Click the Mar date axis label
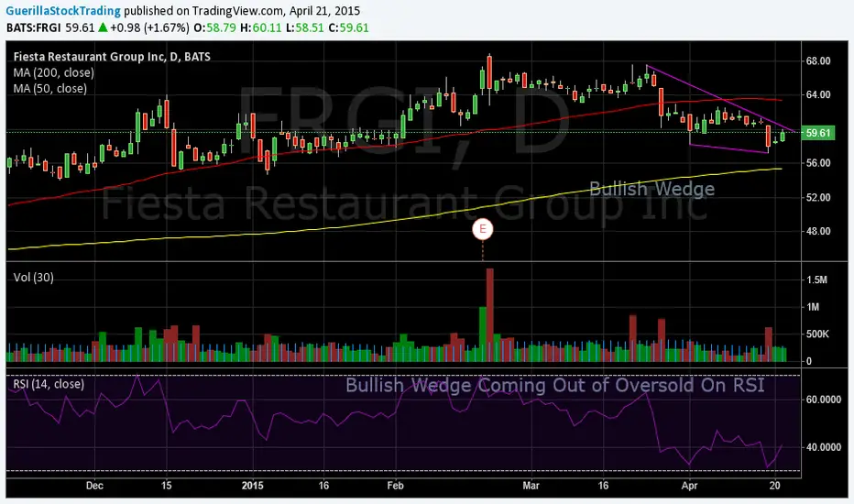Image resolution: width=854 pixels, height=504 pixels. click(x=531, y=486)
